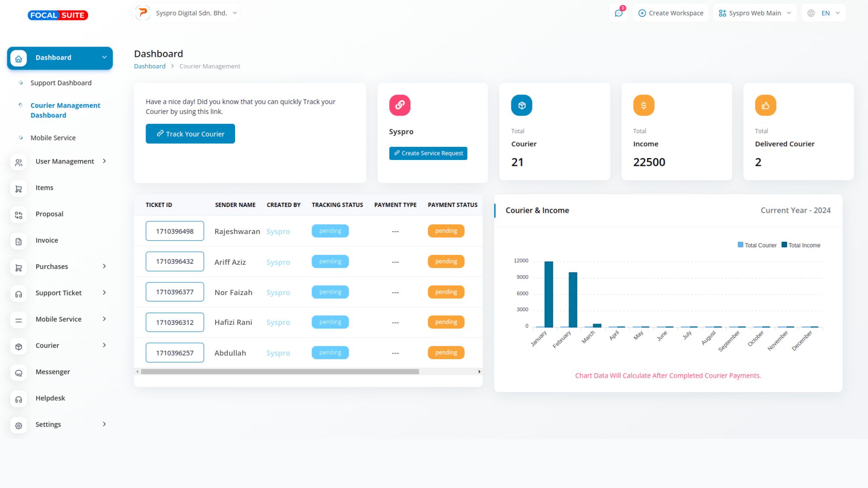Image resolution: width=868 pixels, height=488 pixels.
Task: Click the Messenger chat icon in sidebar
Action: 19,373
